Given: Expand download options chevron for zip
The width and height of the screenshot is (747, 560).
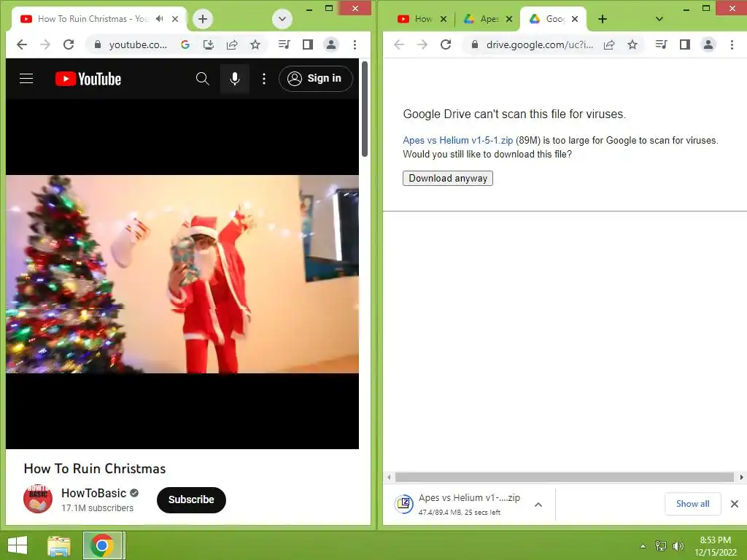Looking at the screenshot, I should [x=538, y=505].
